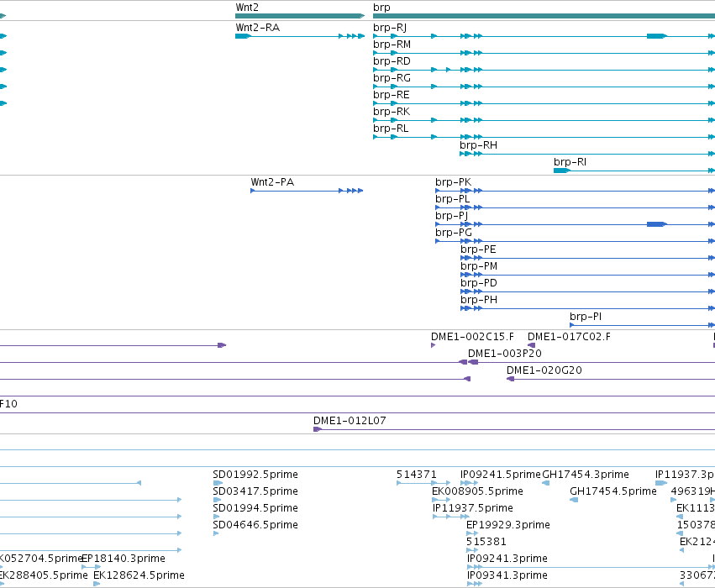Screen dimensions: 715x588
Task: Select clone DME1-017C02.F label
Action: 569,337
